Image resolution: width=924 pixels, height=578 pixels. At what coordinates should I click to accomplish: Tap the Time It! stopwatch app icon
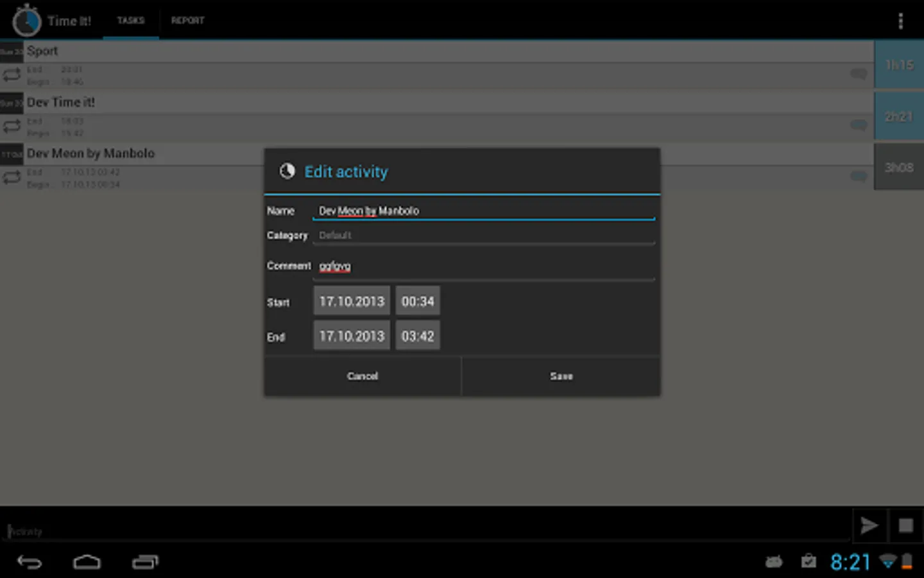click(27, 21)
